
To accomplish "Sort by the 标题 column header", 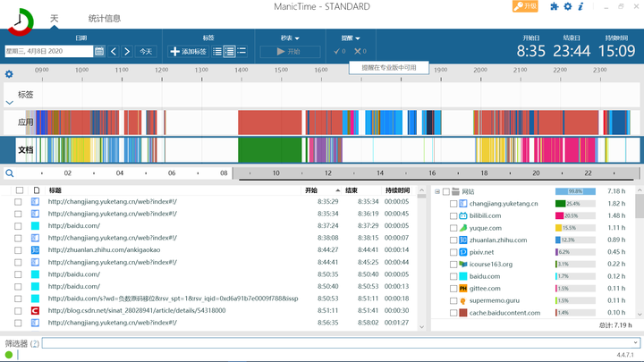I will tap(55, 190).
